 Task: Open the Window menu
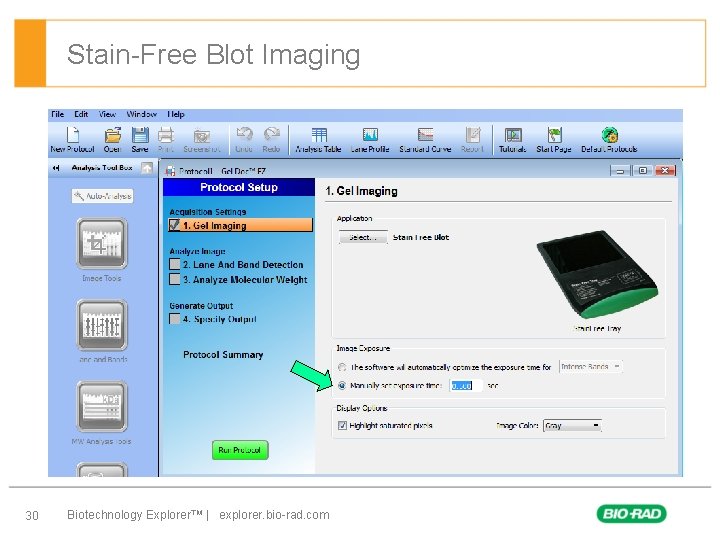(x=141, y=114)
